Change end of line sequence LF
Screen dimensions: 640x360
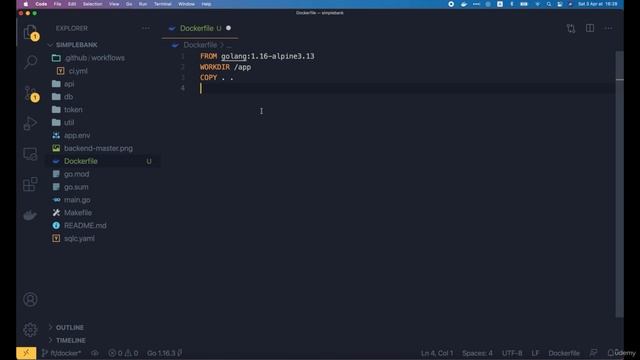click(x=535, y=353)
